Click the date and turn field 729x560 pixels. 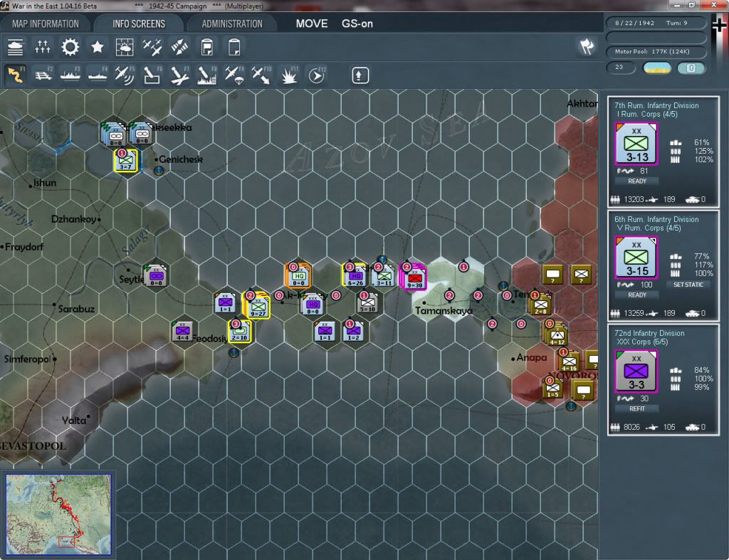655,23
